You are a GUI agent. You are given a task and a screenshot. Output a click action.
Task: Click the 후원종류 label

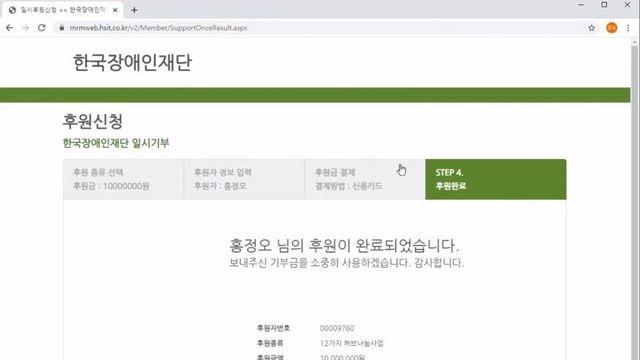pos(270,343)
